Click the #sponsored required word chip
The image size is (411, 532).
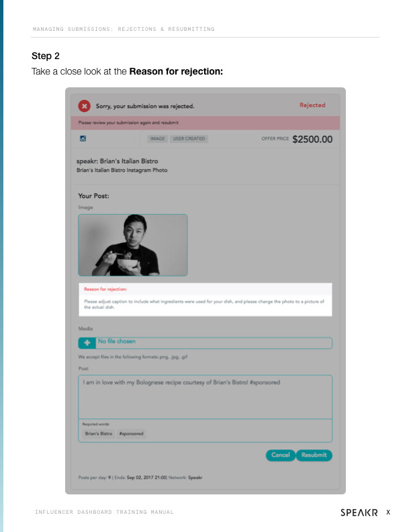tap(131, 434)
